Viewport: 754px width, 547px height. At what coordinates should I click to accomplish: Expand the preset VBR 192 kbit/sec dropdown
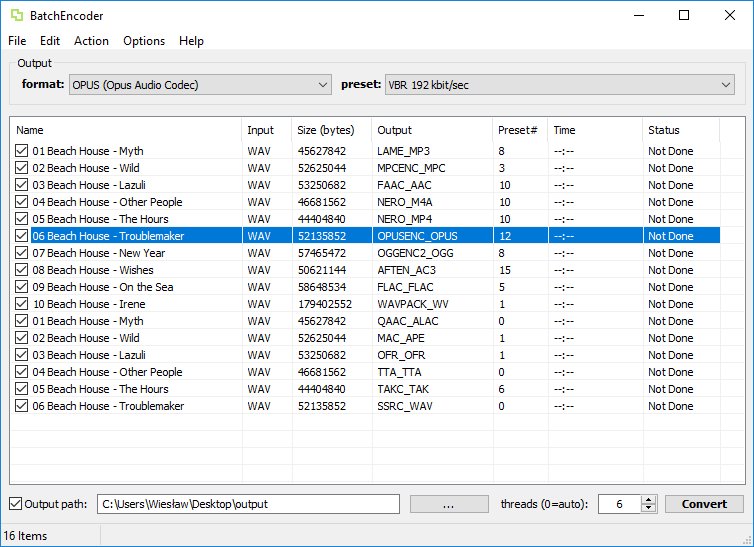tap(560, 85)
